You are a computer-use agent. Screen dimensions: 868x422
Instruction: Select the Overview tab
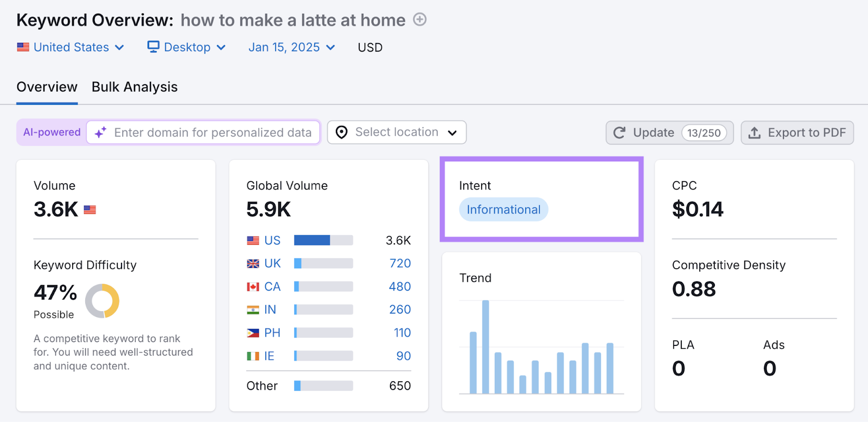(x=47, y=87)
